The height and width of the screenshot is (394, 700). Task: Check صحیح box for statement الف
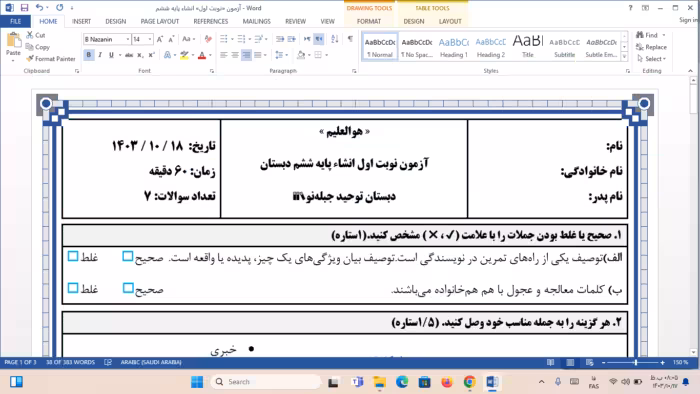point(128,256)
